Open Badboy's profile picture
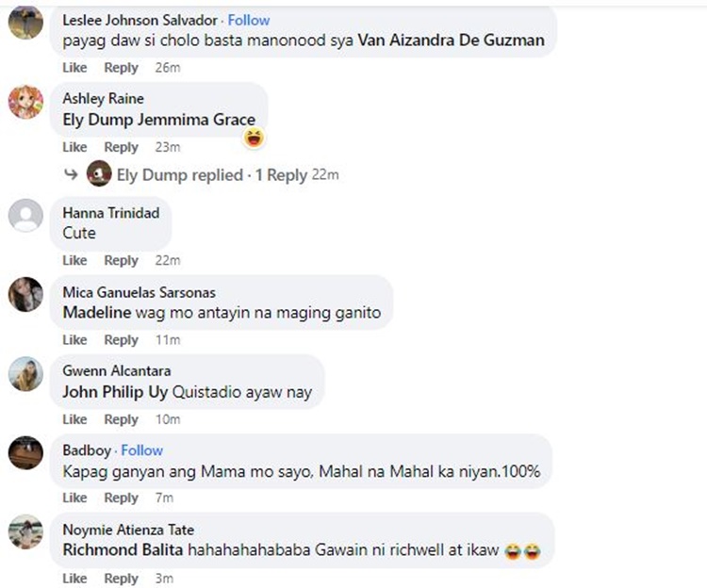This screenshot has height=588, width=707. [25, 453]
